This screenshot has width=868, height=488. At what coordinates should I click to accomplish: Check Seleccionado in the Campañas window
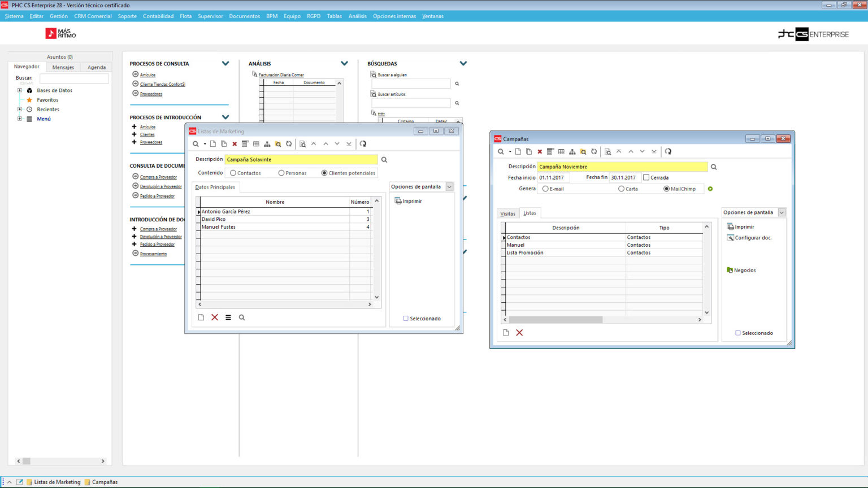738,333
